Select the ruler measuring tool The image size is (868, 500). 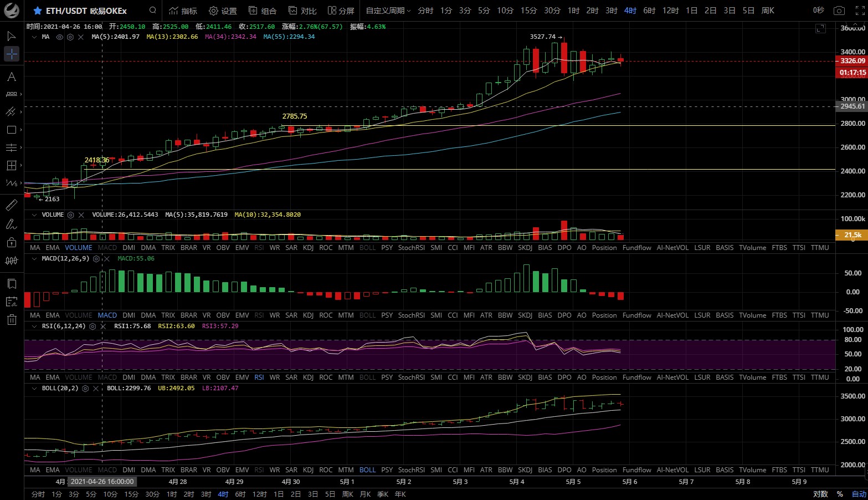[x=12, y=206]
